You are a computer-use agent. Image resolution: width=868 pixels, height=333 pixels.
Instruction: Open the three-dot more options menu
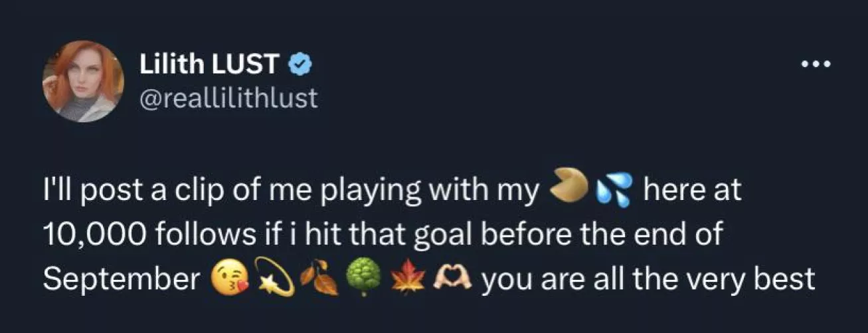[x=816, y=65]
